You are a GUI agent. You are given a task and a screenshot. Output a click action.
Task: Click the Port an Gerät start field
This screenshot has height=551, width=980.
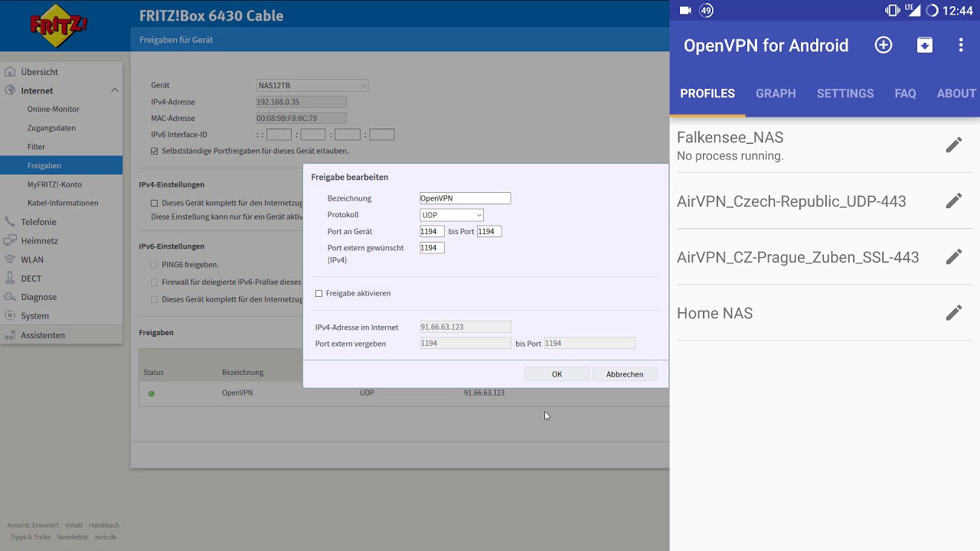pyautogui.click(x=432, y=231)
